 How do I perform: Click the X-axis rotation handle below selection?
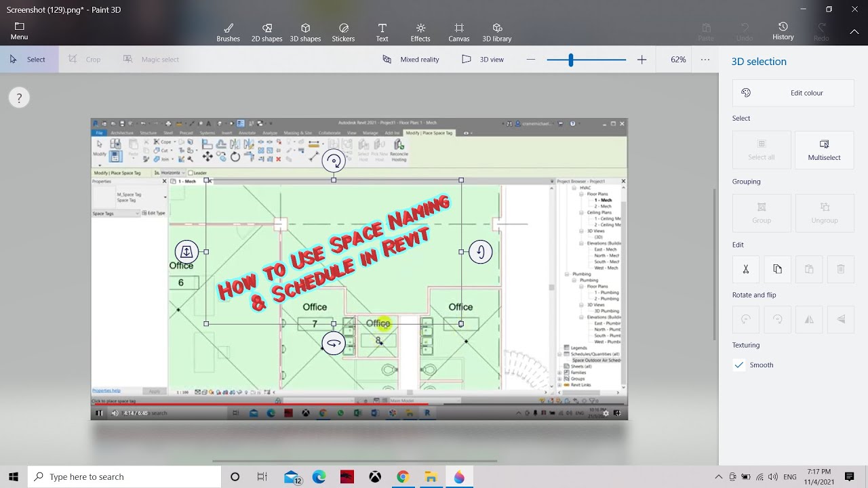click(333, 344)
